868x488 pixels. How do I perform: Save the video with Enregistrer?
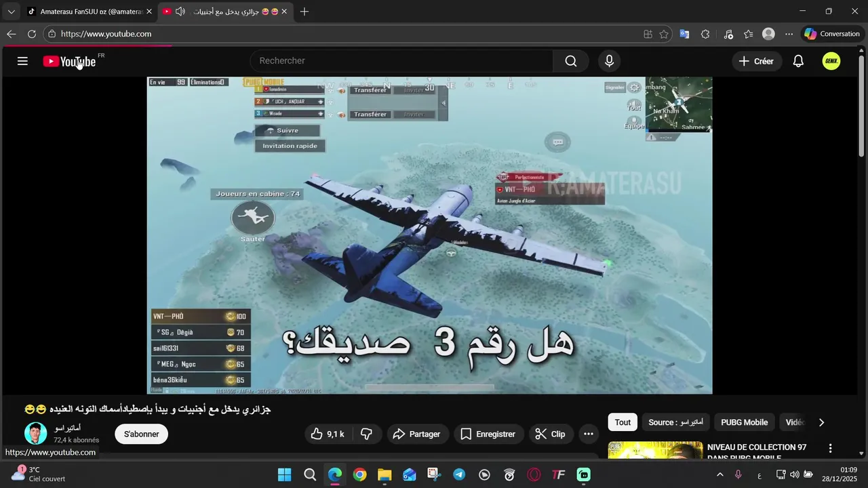tap(488, 434)
